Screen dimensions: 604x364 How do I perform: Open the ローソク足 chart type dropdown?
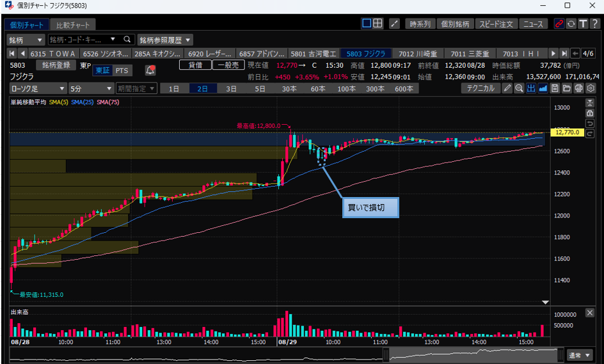click(38, 88)
